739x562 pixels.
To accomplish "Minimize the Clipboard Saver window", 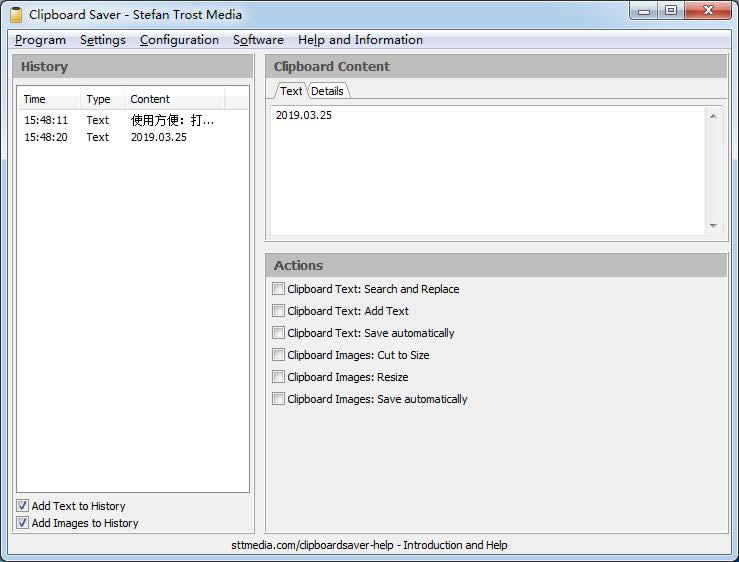I will (x=644, y=11).
